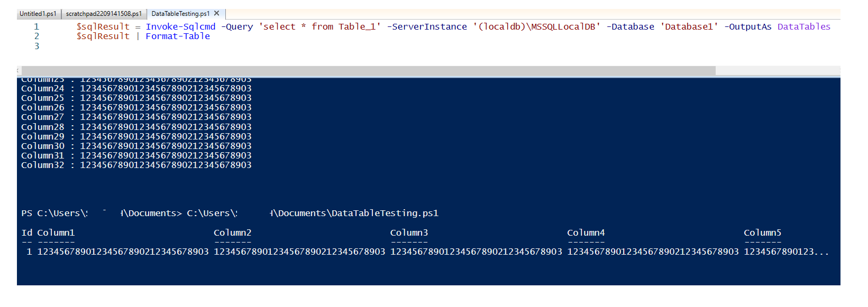
Task: Open the scratchpad2209141508.ps1 tab
Action: click(104, 14)
